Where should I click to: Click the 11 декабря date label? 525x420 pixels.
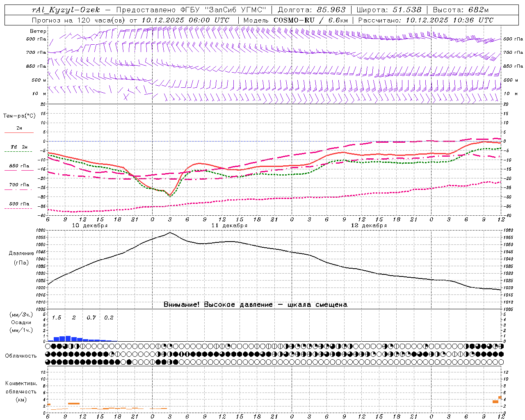click(x=229, y=226)
